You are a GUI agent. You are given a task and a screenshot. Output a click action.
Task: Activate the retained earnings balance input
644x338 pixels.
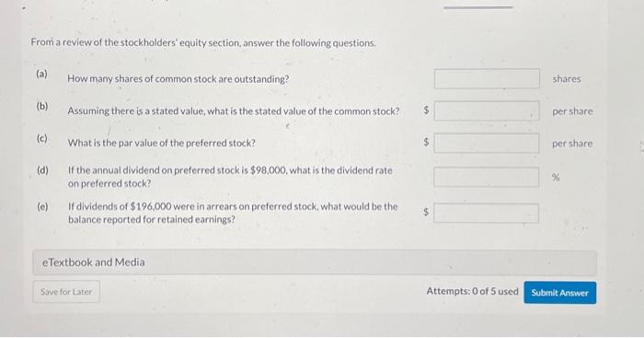(487, 213)
